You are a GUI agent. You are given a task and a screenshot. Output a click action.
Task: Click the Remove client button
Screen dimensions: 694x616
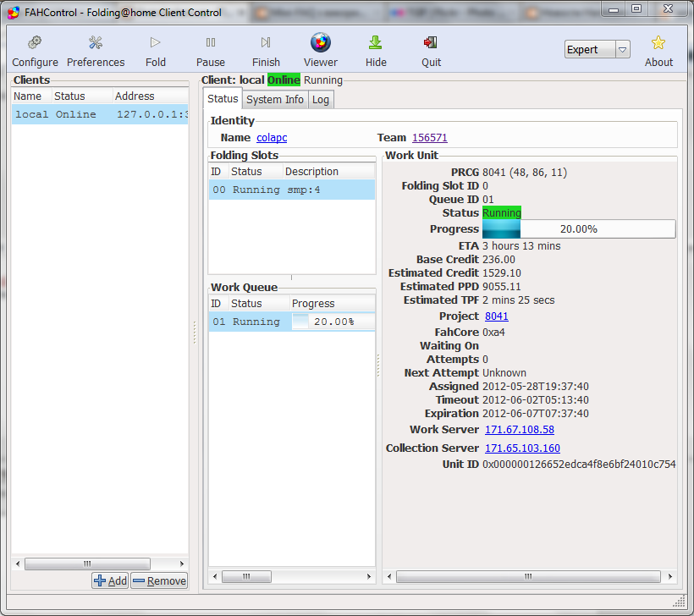pyautogui.click(x=159, y=580)
